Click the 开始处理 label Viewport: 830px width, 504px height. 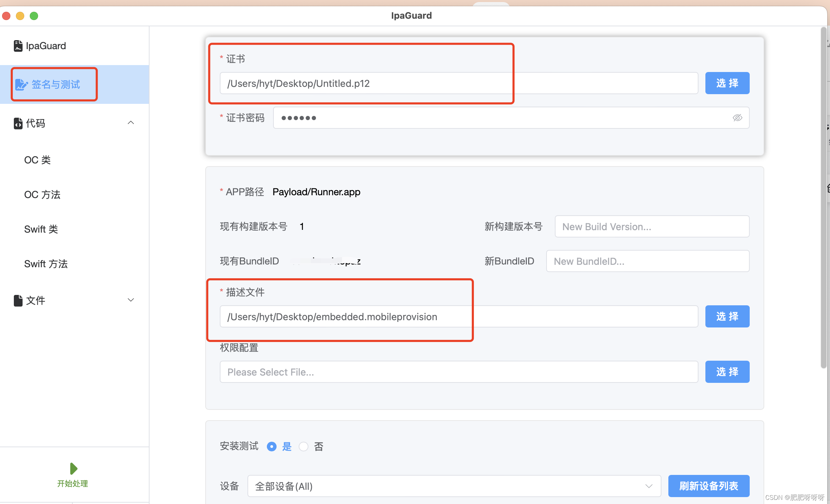click(x=73, y=484)
